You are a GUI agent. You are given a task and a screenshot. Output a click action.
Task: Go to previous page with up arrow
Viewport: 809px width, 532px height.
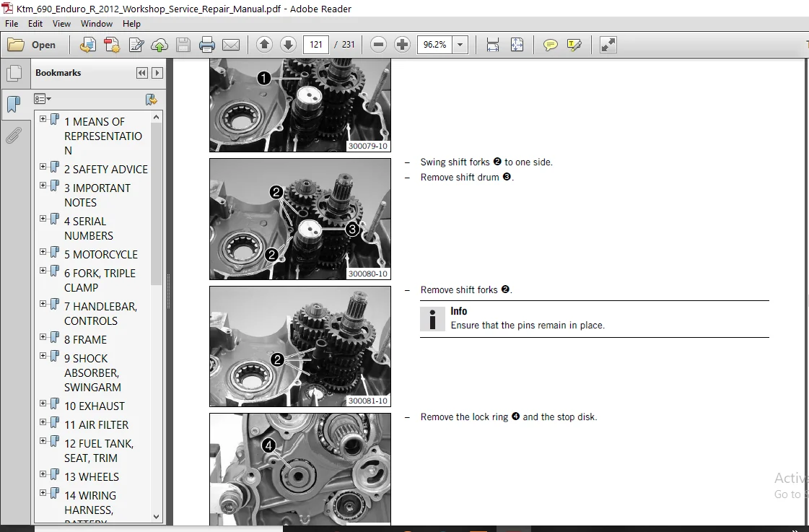click(x=264, y=45)
